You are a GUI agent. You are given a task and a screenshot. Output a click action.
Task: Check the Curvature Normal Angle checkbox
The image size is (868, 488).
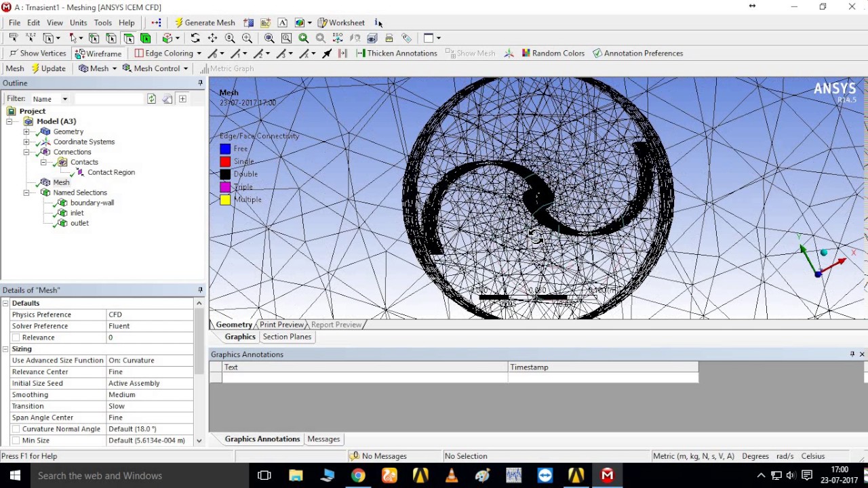point(16,429)
